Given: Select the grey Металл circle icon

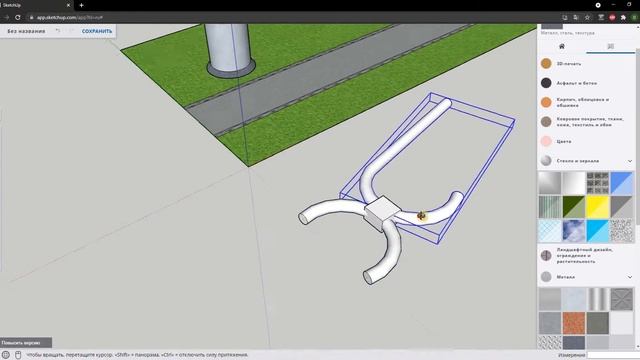Looking at the screenshot, I should 546,277.
